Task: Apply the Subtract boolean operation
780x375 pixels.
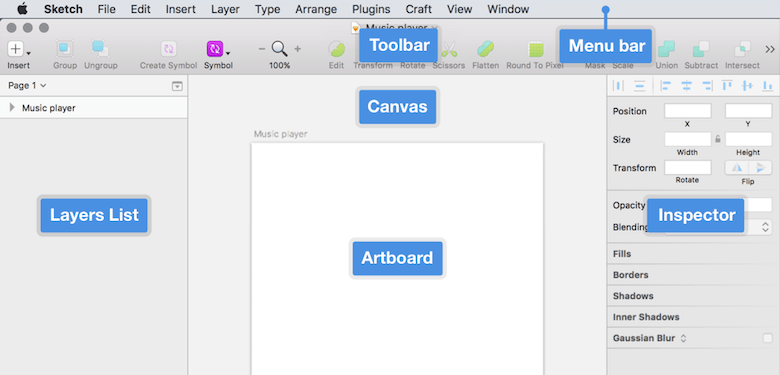Action: 701,49
